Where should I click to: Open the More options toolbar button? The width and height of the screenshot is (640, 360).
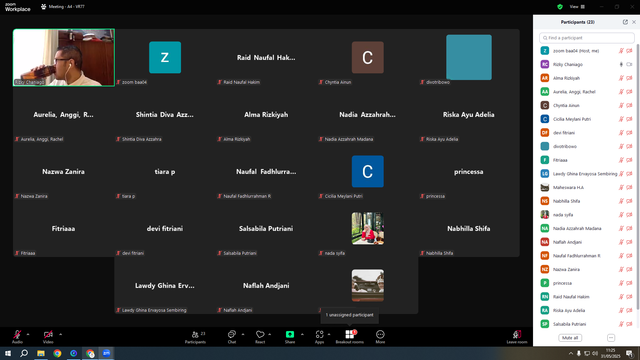[380, 337]
